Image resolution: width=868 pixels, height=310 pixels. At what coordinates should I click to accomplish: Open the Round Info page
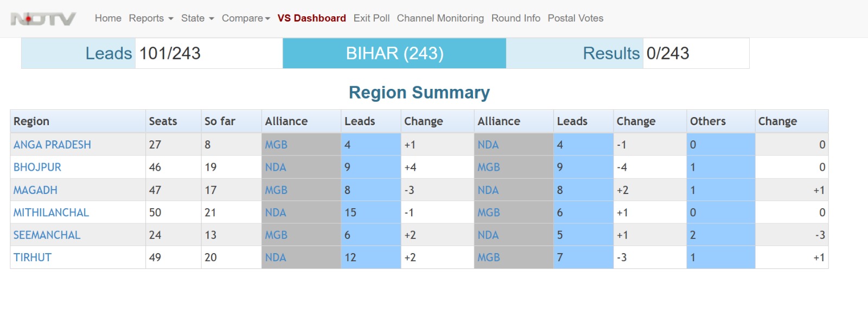pyautogui.click(x=515, y=18)
